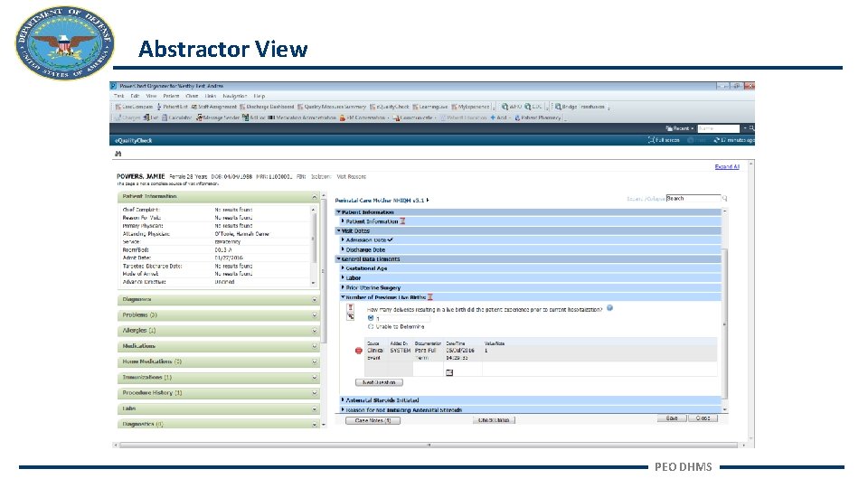The height and width of the screenshot is (488, 868).
Task: Expand the Prior Uterine Surgery row
Action: click(343, 287)
